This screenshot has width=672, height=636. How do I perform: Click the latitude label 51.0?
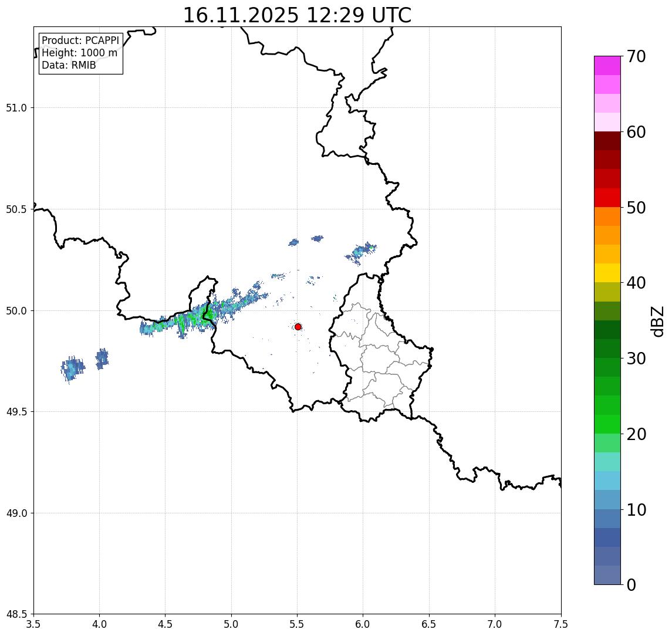(16, 108)
